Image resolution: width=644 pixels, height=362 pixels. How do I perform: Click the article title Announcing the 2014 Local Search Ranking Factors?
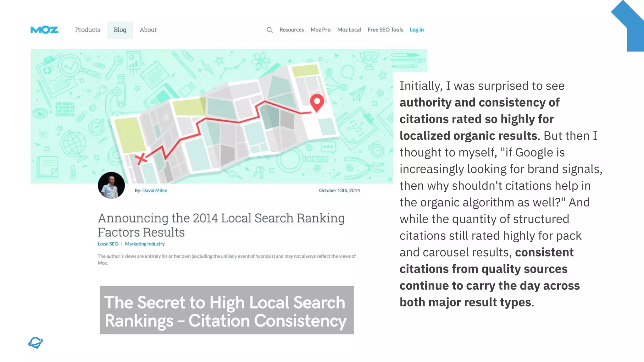221,225
